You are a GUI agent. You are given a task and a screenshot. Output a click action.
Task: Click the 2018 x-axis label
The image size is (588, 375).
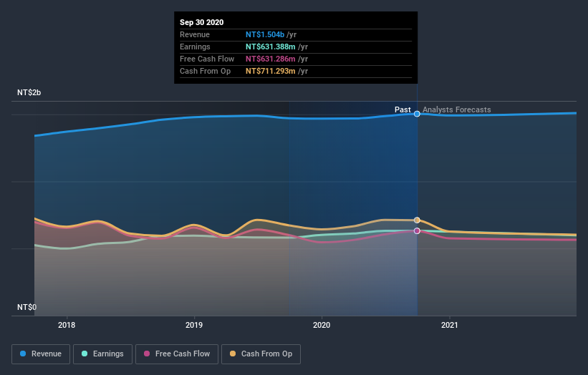pyautogui.click(x=67, y=325)
